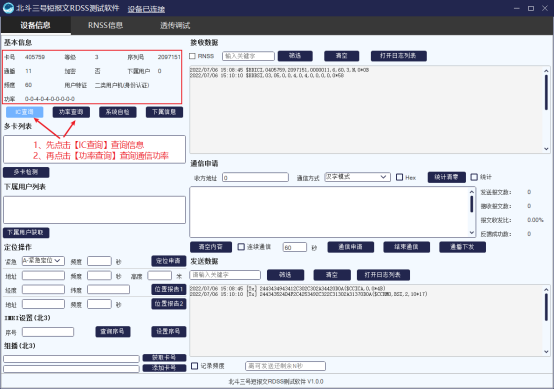Image resolution: width=554 pixels, height=390 pixels.
Task: Open log list for sent data
Action: (383, 275)
